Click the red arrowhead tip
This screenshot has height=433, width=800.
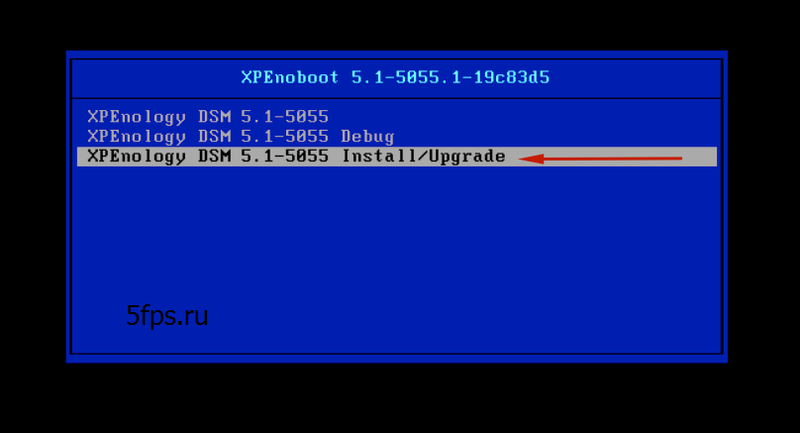521,159
